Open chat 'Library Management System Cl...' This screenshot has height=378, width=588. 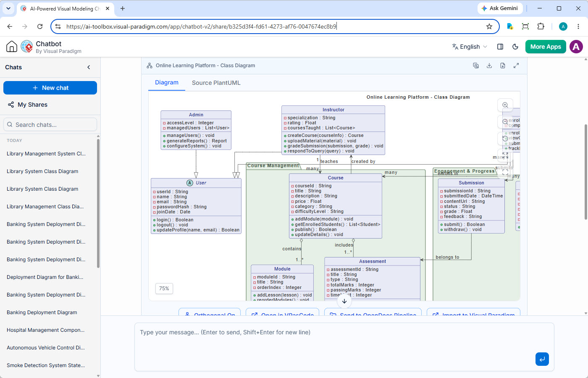click(x=46, y=154)
